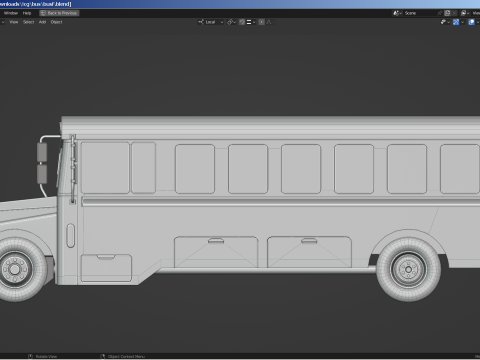This screenshot has height=360, width=480.
Task: Delete the current scene with the X icon
Action: (x=454, y=13)
